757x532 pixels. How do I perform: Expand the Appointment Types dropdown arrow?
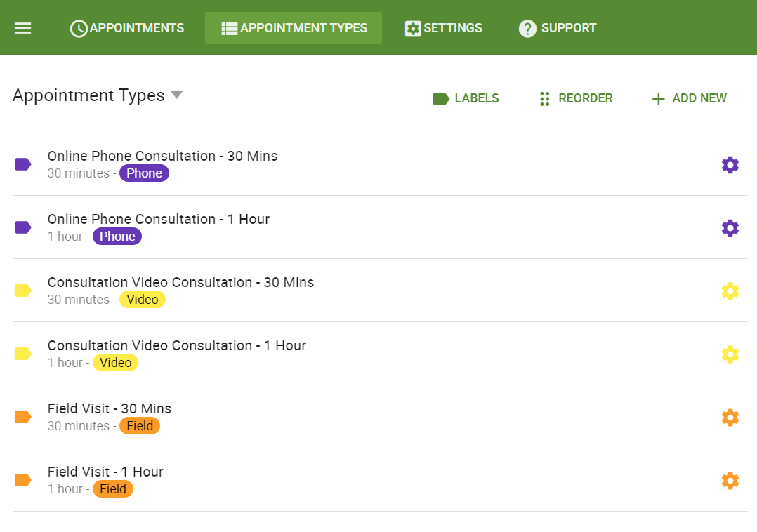pyautogui.click(x=176, y=95)
